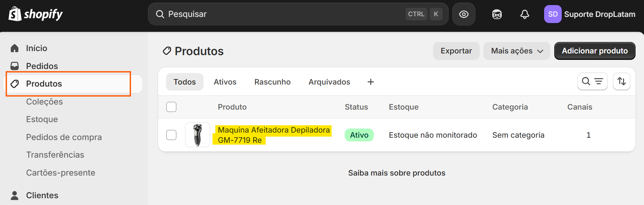Click the eye preview icon in top bar
Viewport: 644px width, 205px height.
tap(464, 14)
